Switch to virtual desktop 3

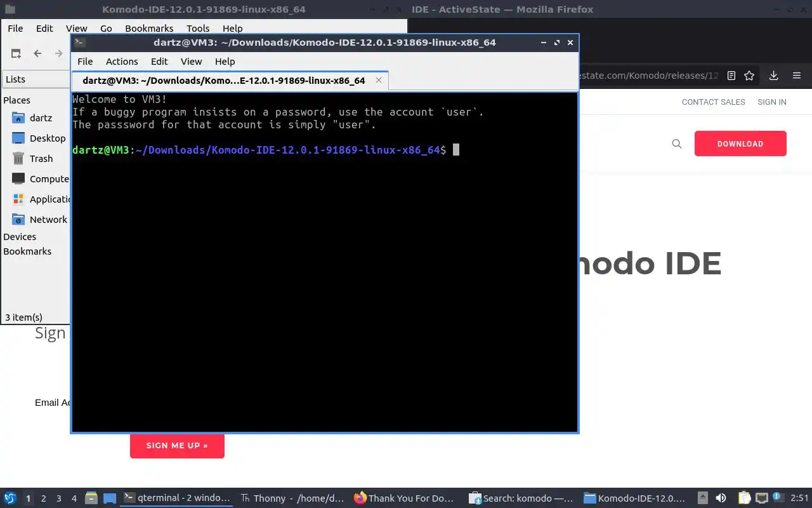click(59, 498)
